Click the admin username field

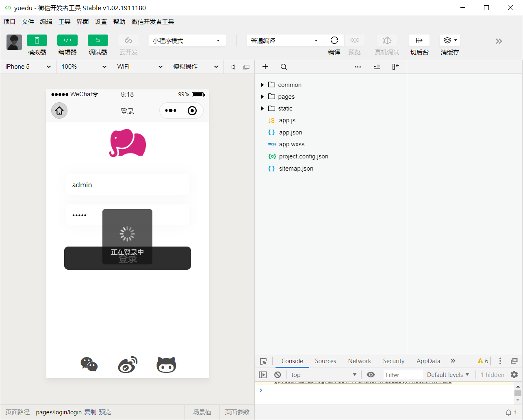pyautogui.click(x=128, y=185)
